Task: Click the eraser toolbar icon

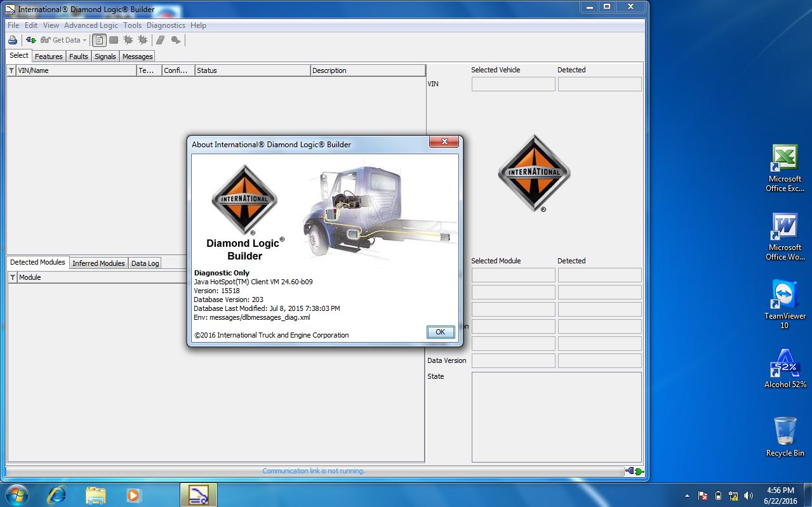Action: pos(161,40)
